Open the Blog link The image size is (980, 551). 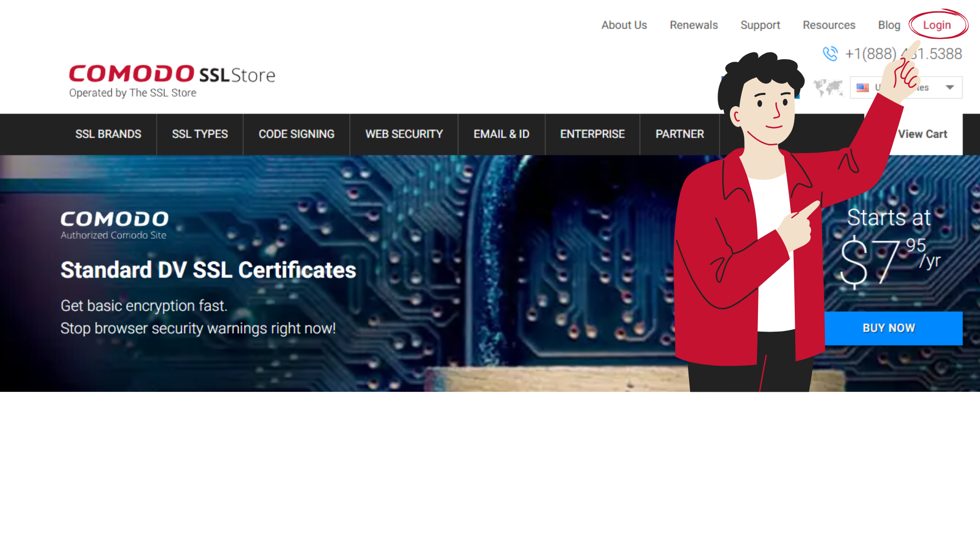(889, 25)
